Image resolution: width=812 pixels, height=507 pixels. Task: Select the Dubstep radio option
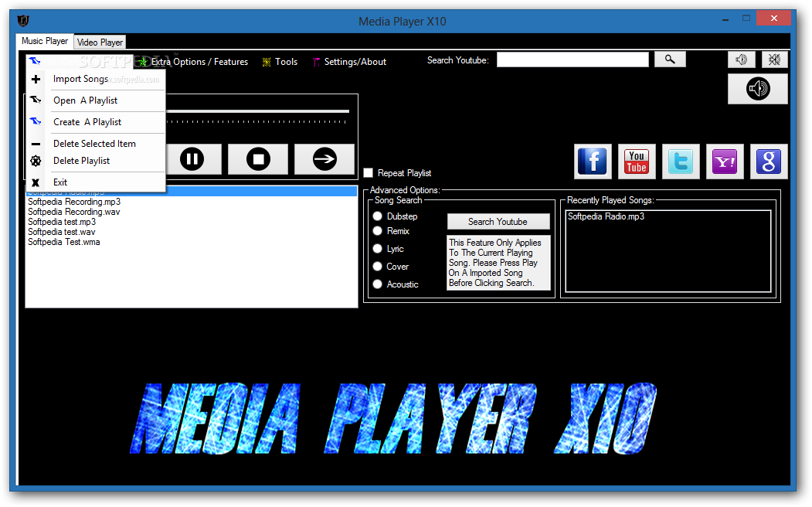tap(378, 216)
